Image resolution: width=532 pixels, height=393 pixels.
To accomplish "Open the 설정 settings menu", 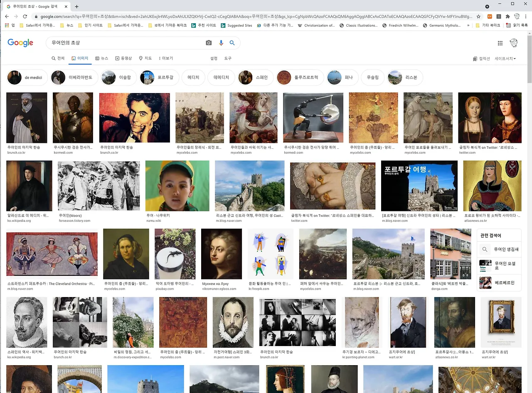I will [x=214, y=59].
